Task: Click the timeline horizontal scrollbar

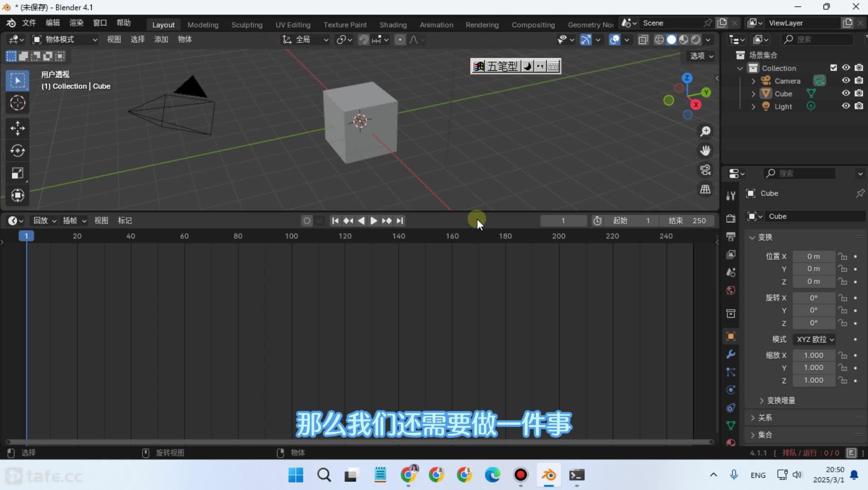Action: coord(359,441)
